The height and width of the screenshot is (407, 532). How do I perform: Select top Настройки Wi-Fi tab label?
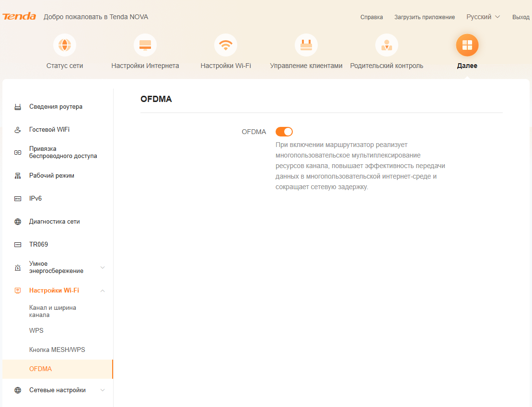[226, 66]
